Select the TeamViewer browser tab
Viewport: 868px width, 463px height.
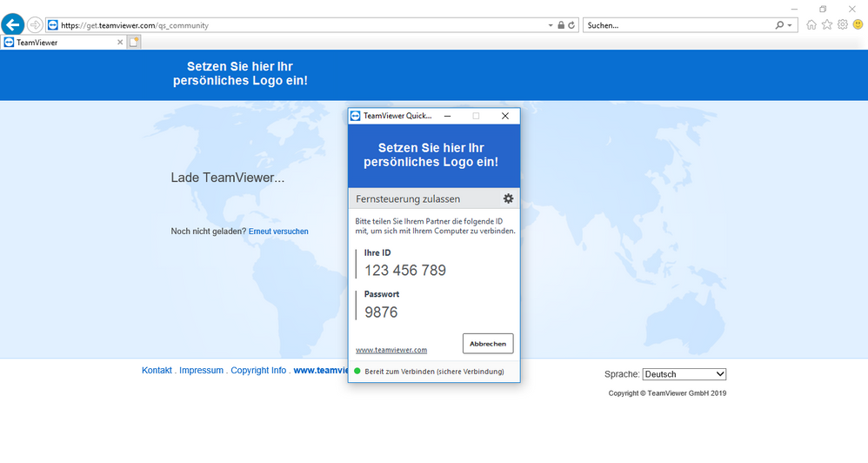click(63, 42)
